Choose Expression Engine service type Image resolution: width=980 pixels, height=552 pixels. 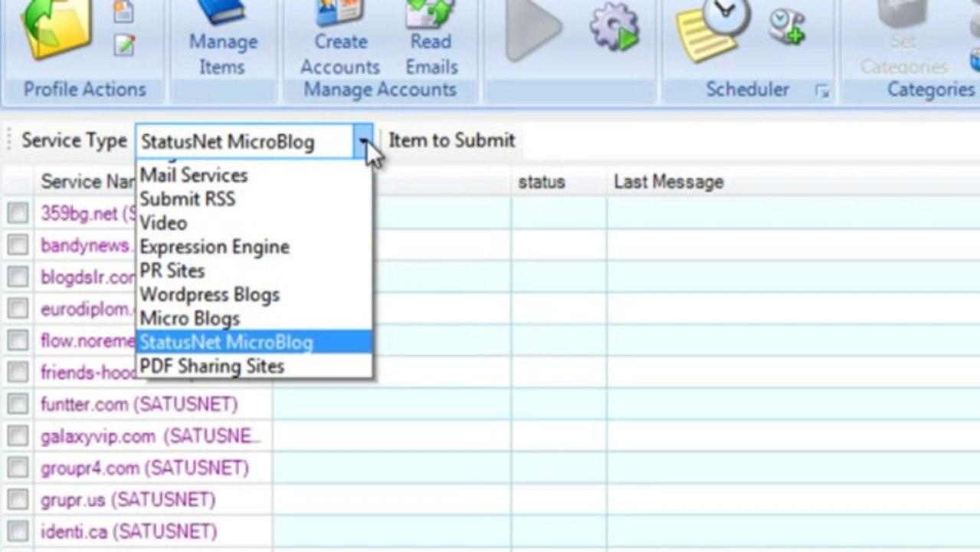(x=215, y=247)
